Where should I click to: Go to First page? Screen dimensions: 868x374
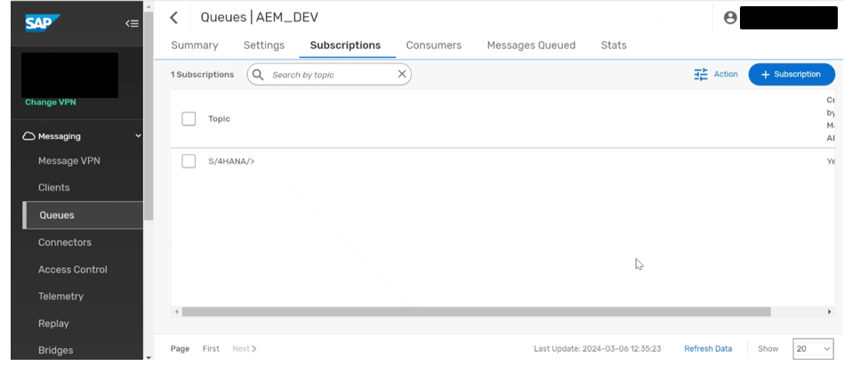(211, 348)
